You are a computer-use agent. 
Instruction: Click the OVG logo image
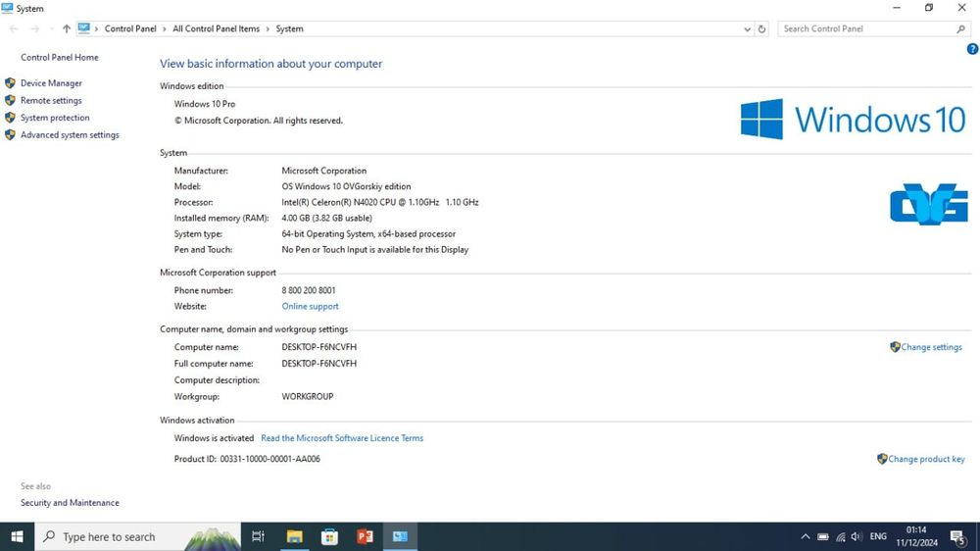coord(929,204)
